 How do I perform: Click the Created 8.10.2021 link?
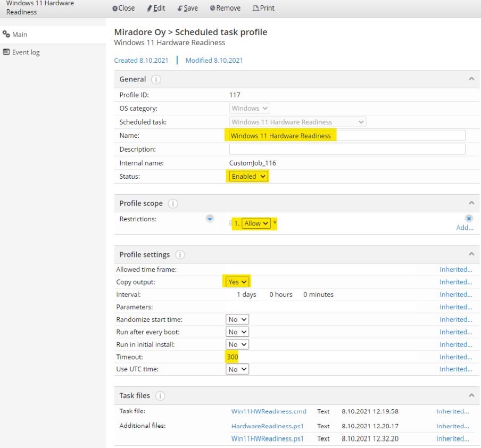click(141, 61)
